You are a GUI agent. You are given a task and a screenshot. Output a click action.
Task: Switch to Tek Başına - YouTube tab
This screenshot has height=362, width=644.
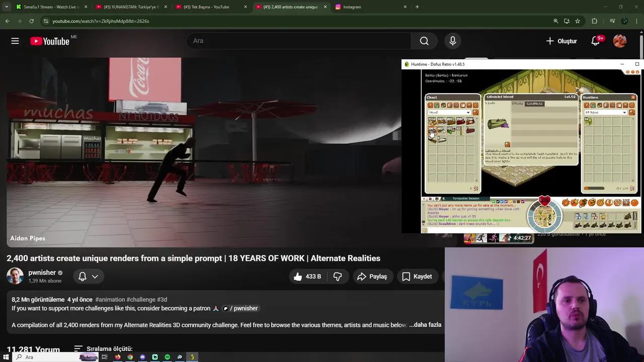point(212,7)
